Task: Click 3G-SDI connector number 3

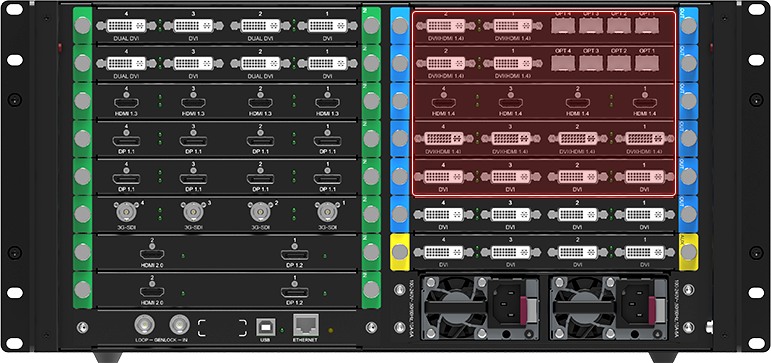Action: [x=193, y=212]
